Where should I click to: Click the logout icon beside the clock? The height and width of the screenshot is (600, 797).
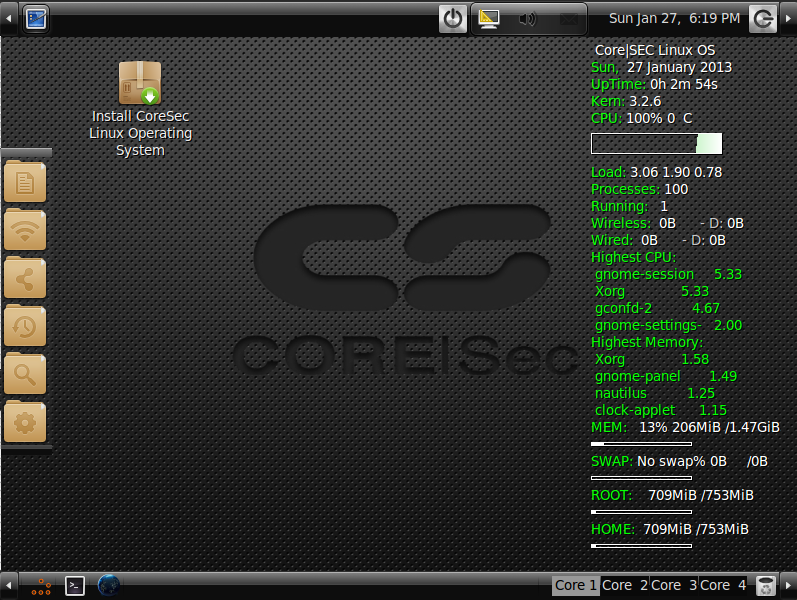click(763, 19)
